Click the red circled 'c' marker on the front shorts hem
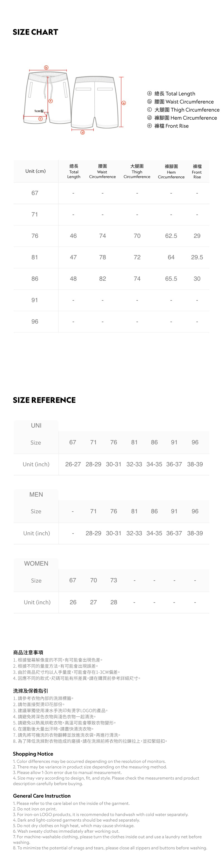 click(x=40, y=118)
